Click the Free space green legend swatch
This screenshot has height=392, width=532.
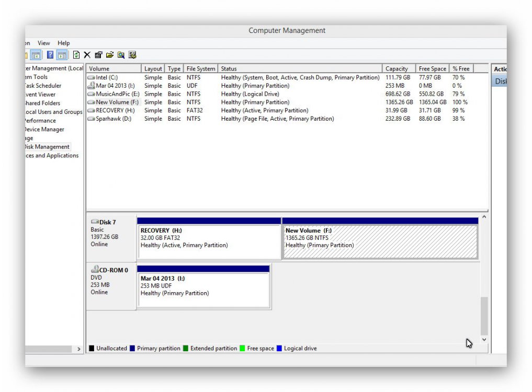242,348
